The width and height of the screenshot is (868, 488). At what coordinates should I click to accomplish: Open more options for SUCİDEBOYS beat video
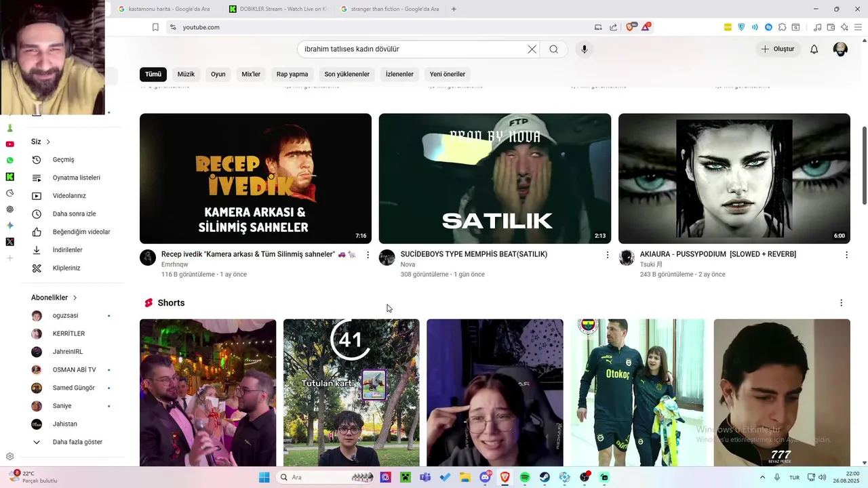point(608,255)
